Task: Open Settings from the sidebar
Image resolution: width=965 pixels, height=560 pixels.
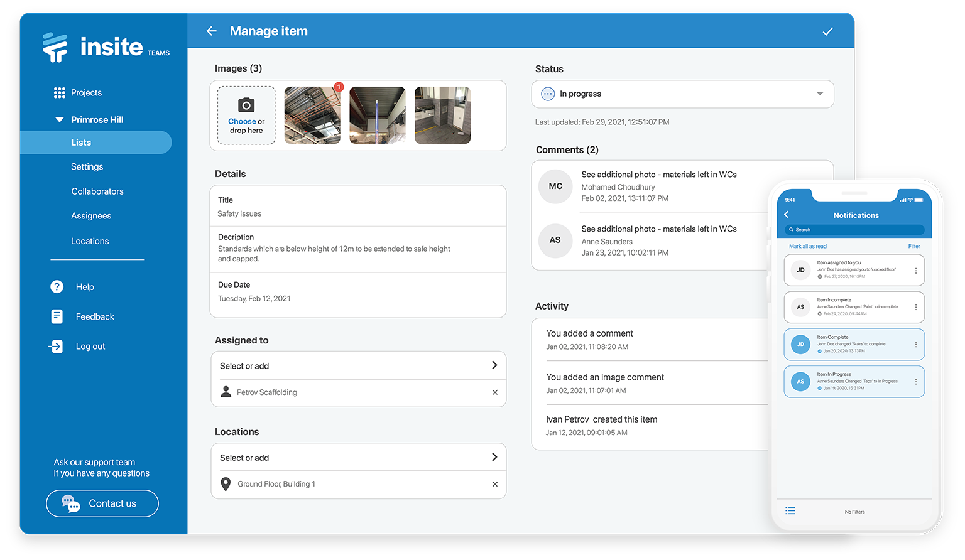Action: [87, 166]
